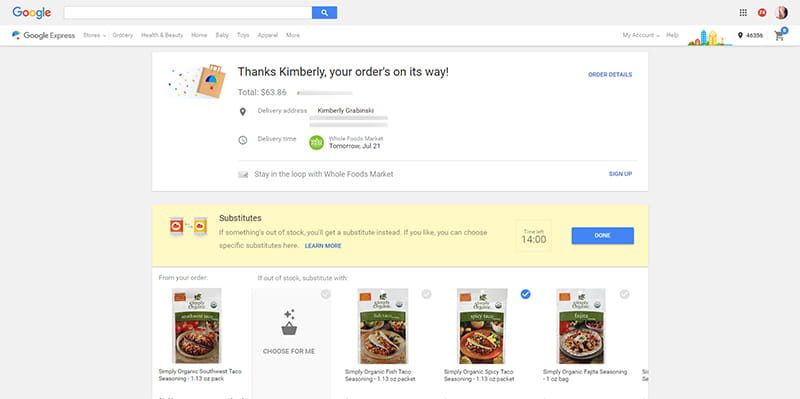This screenshot has width=800, height=399.
Task: Click the Google Express logo
Action: [43, 35]
